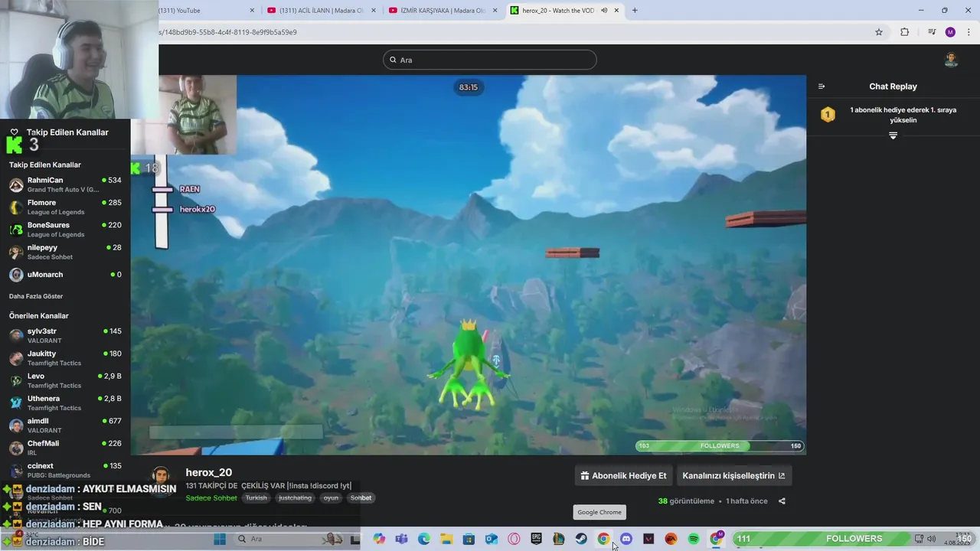Open nilepeyy channel in sidebar
Image resolution: width=980 pixels, height=551 pixels.
(65, 252)
